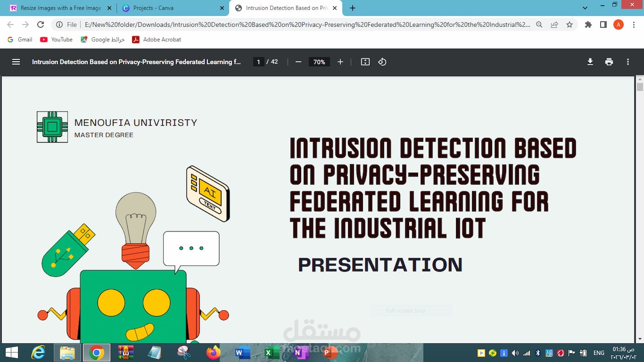Open the Snipping Tool from the taskbar

point(184,352)
